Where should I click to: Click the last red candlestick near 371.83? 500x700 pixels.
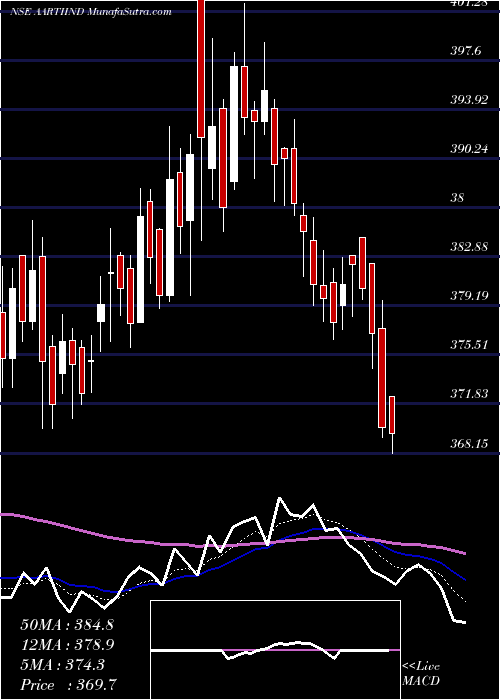[x=392, y=415]
